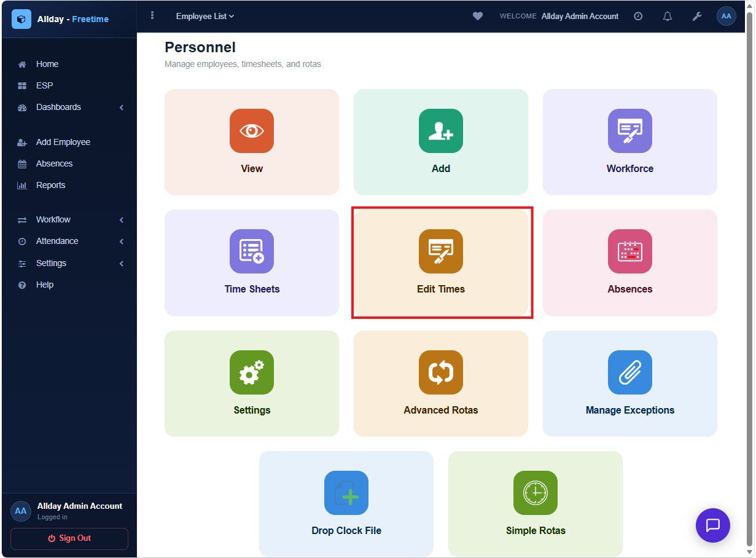Click the ESP grid icon in the sidebar
Screen dimensions: 756x558
click(22, 85)
